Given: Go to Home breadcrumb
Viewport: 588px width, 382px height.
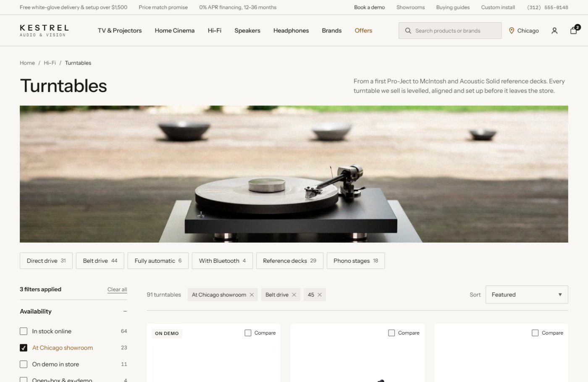Looking at the screenshot, I should pyautogui.click(x=27, y=63).
